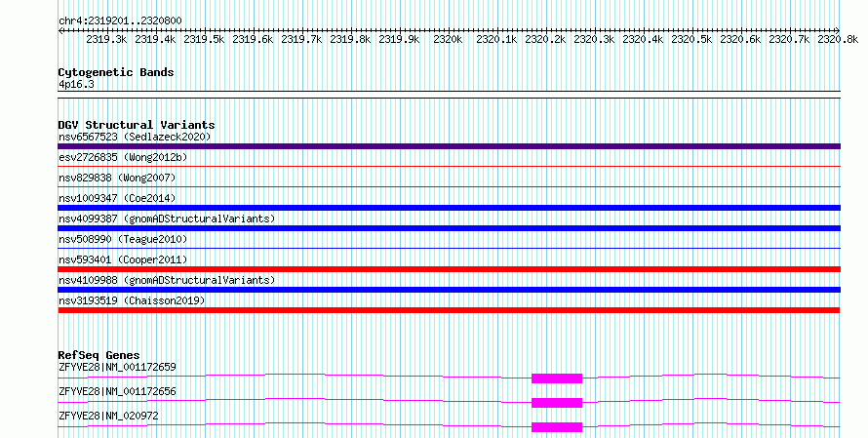Click the 4p16.3 band label

coord(76,84)
